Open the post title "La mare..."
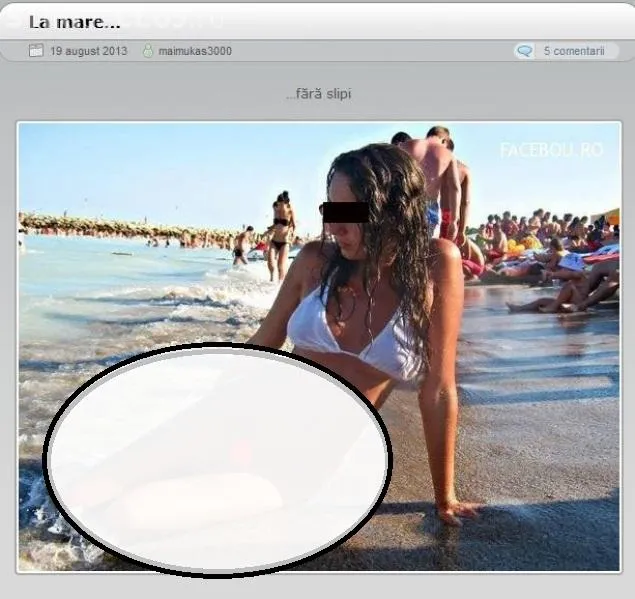635x599 pixels. pyautogui.click(x=74, y=22)
